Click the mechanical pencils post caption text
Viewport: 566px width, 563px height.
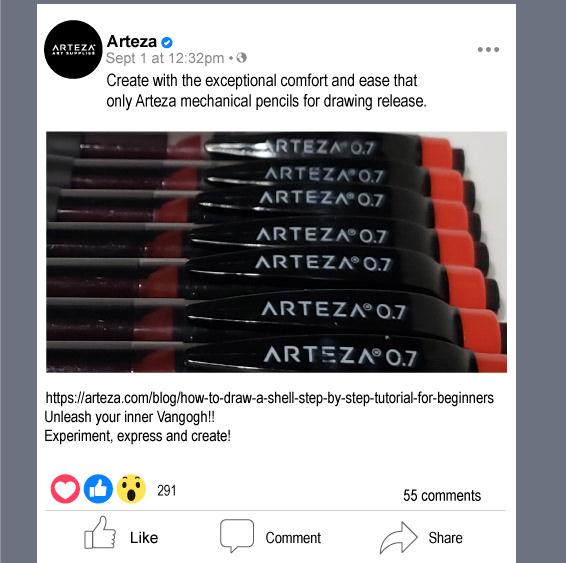tap(266, 91)
